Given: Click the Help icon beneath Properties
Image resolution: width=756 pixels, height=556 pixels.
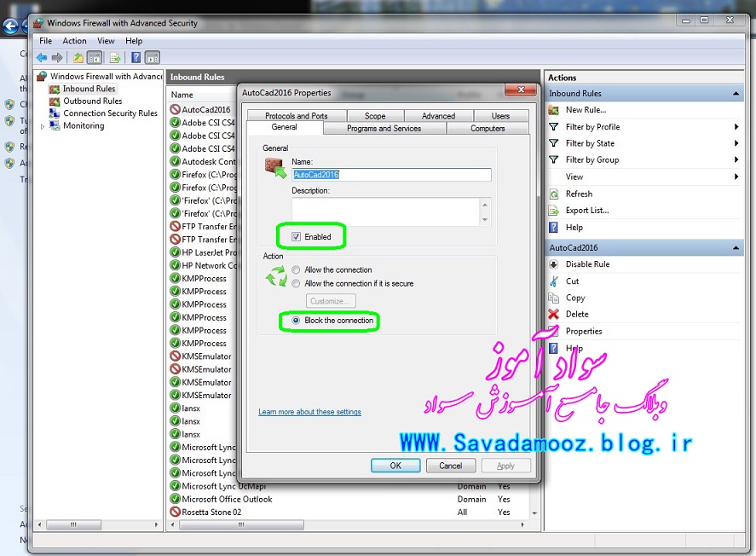Looking at the screenshot, I should pyautogui.click(x=553, y=348).
